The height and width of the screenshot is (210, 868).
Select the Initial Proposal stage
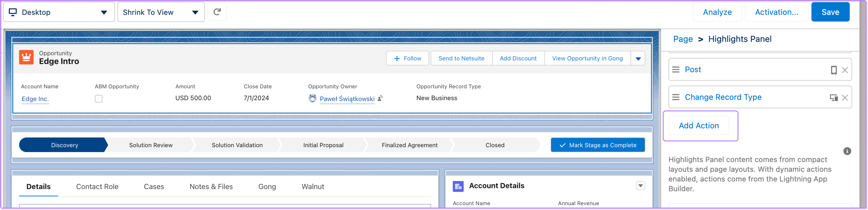pyautogui.click(x=323, y=145)
